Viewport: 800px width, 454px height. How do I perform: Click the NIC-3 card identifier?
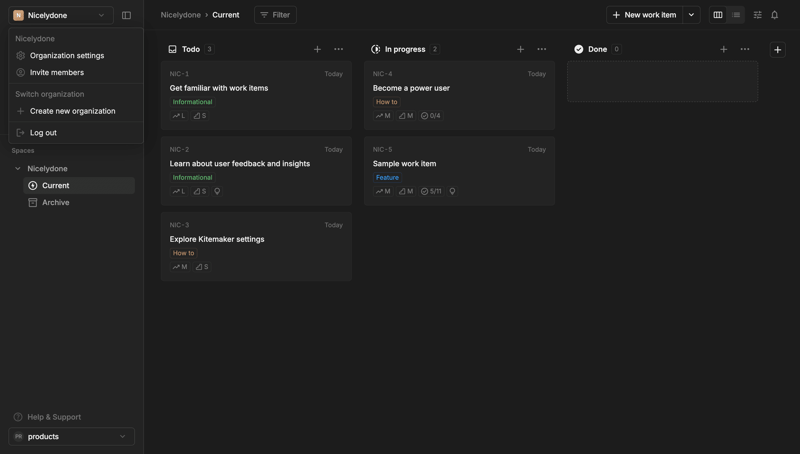tap(180, 225)
